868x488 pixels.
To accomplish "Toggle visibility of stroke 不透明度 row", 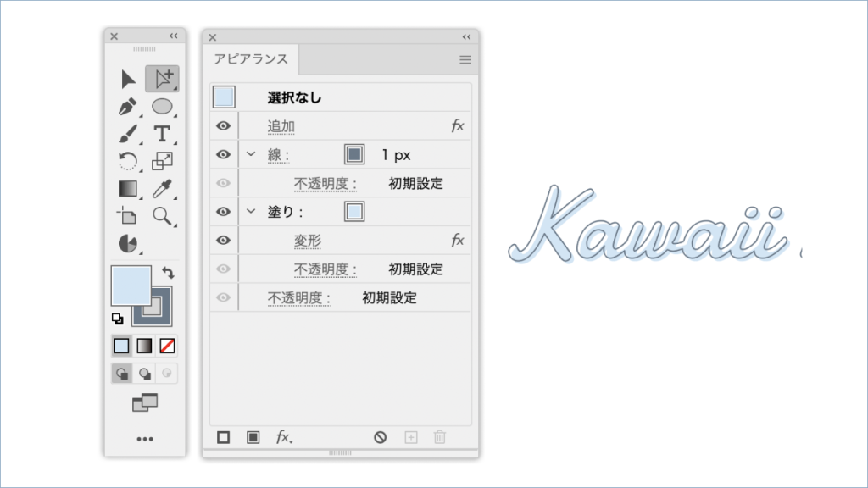I will click(x=223, y=183).
